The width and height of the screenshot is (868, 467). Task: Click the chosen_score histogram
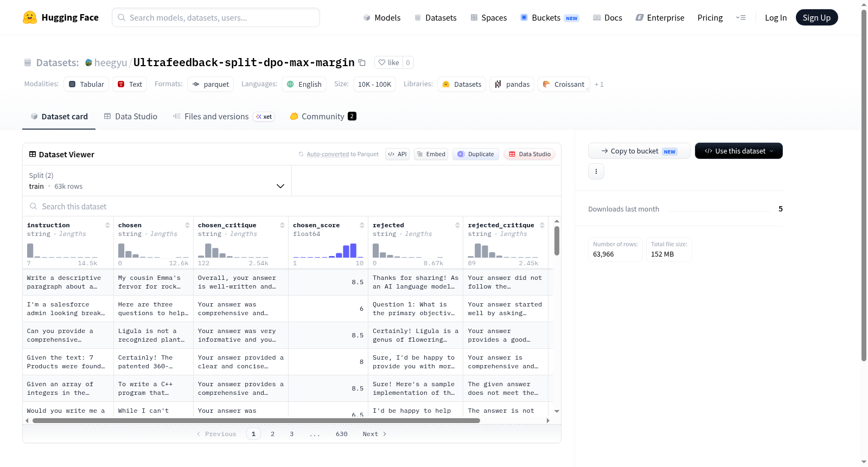[328, 250]
